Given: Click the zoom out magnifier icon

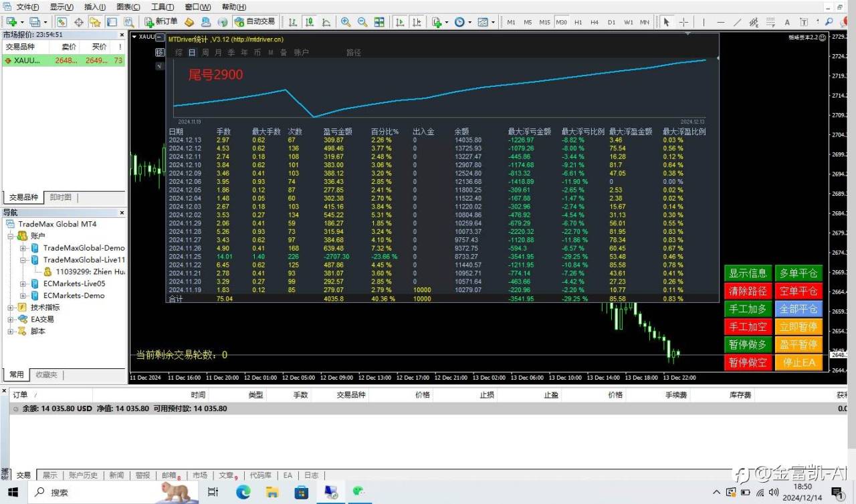Looking at the screenshot, I should click(x=362, y=22).
